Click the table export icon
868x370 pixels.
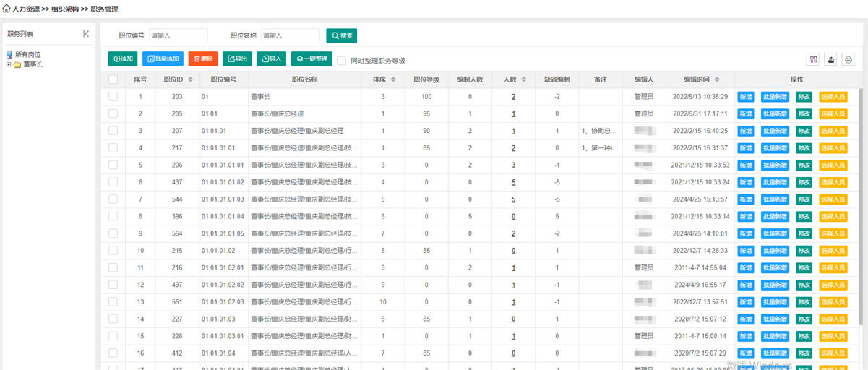(831, 59)
